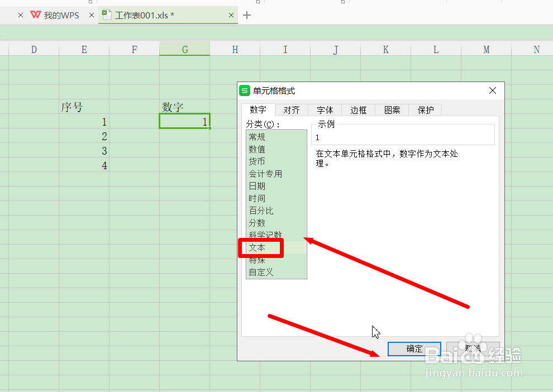Switch to the 保护 tab
The image size is (553, 392).
point(425,110)
